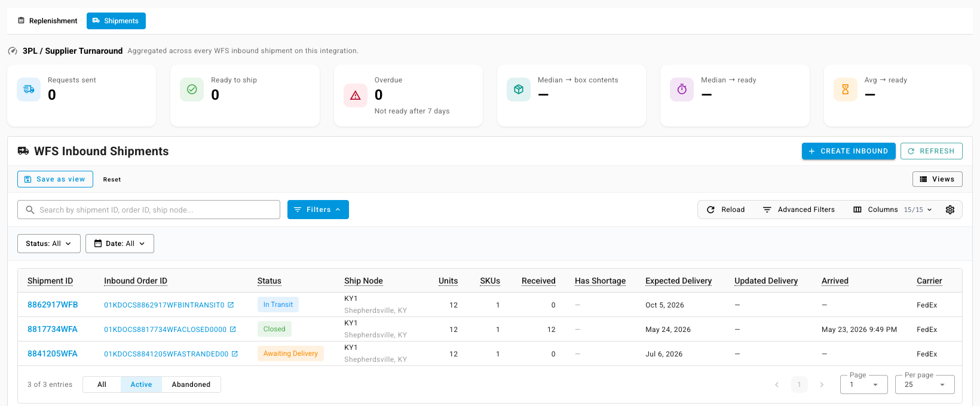This screenshot has height=406, width=980.
Task: Select the Active entries toggle
Action: [141, 385]
